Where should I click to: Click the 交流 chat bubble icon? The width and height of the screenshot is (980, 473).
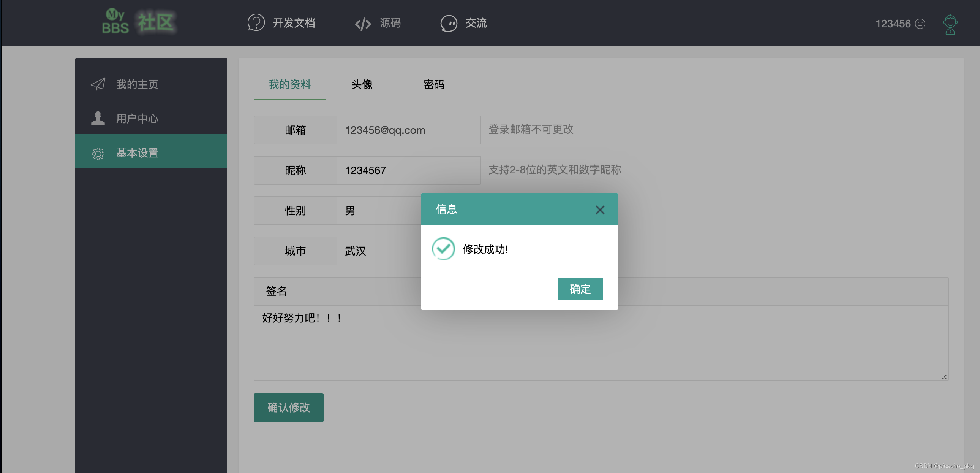click(449, 23)
